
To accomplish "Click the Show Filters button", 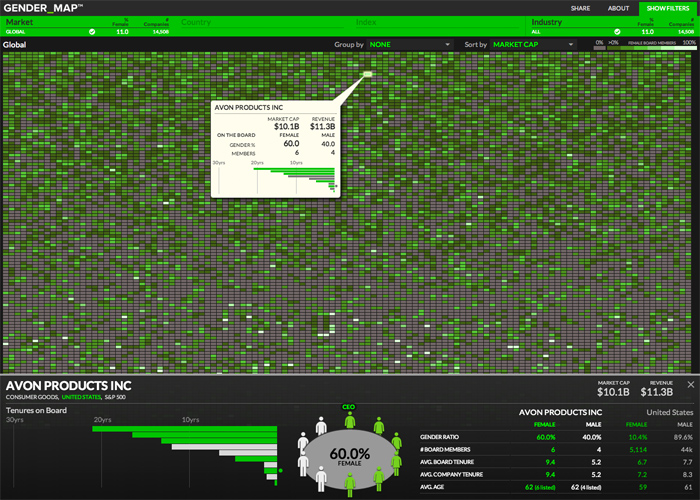I will 668,8.
